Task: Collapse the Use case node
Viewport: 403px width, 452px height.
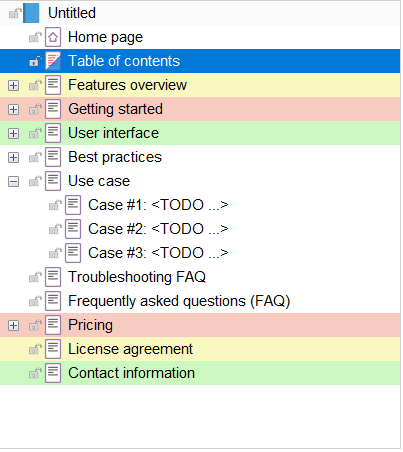Action: tap(13, 182)
